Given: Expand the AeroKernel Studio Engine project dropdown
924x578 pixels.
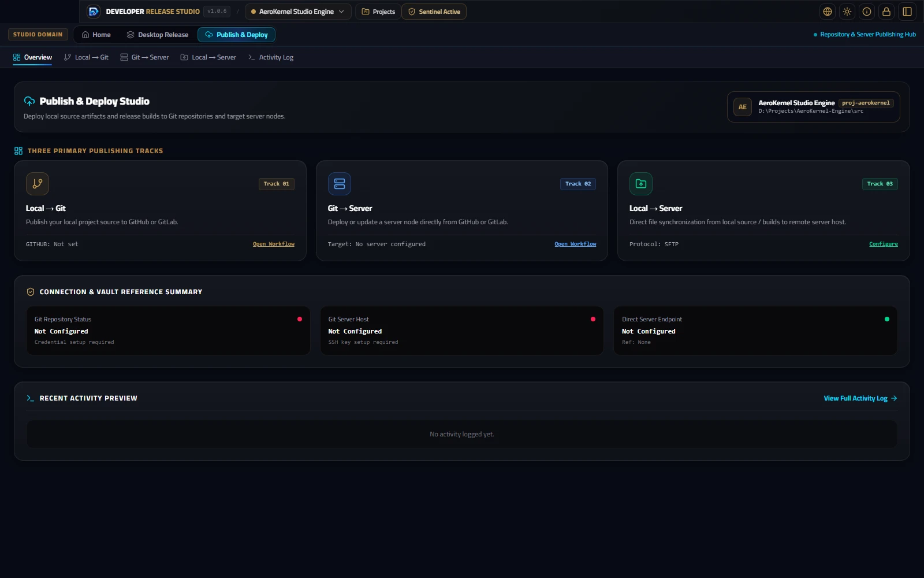Looking at the screenshot, I should point(298,12).
